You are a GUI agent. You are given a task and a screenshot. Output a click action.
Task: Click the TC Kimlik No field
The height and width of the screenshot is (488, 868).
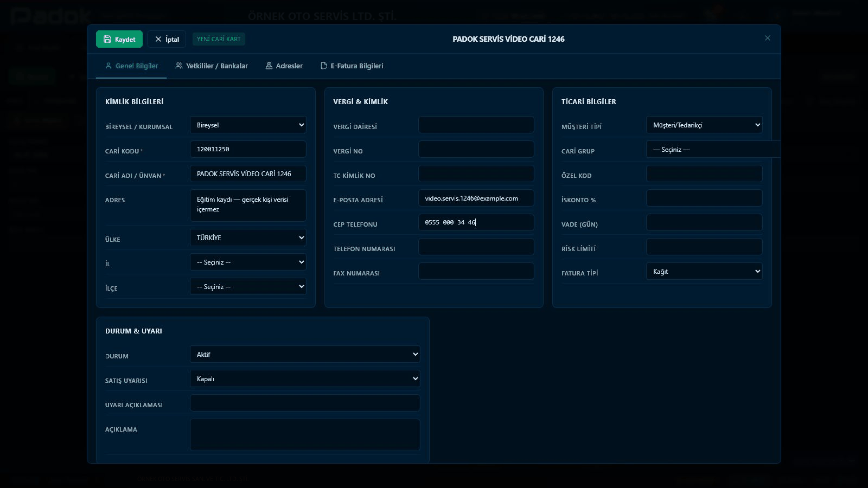tap(476, 174)
